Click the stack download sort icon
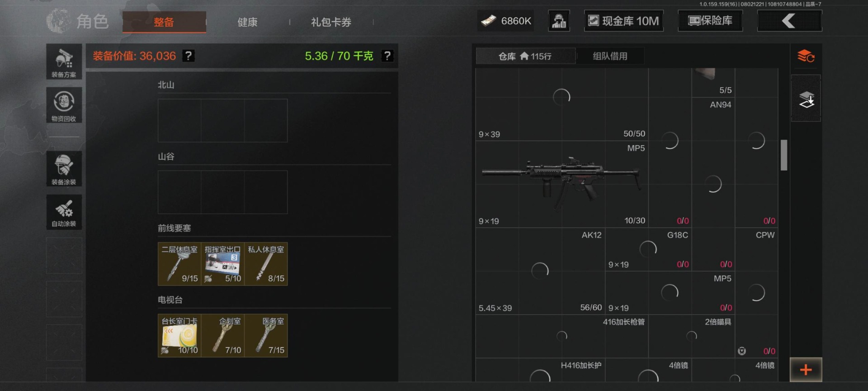The image size is (868, 391). [806, 98]
